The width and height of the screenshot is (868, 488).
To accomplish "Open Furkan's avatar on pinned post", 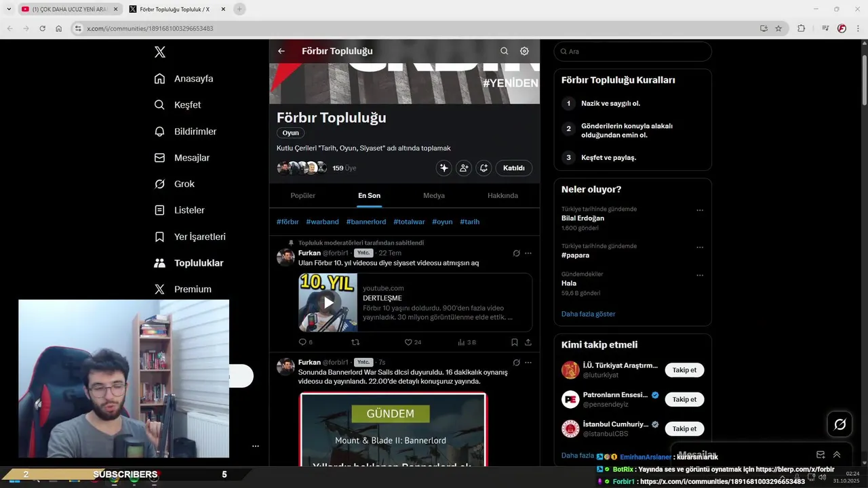I will coord(285,258).
